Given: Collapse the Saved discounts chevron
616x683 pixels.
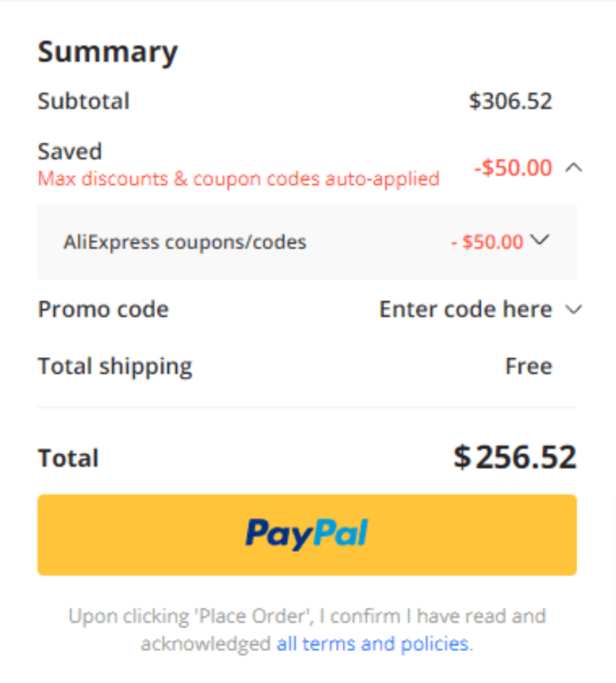Looking at the screenshot, I should click(574, 167).
